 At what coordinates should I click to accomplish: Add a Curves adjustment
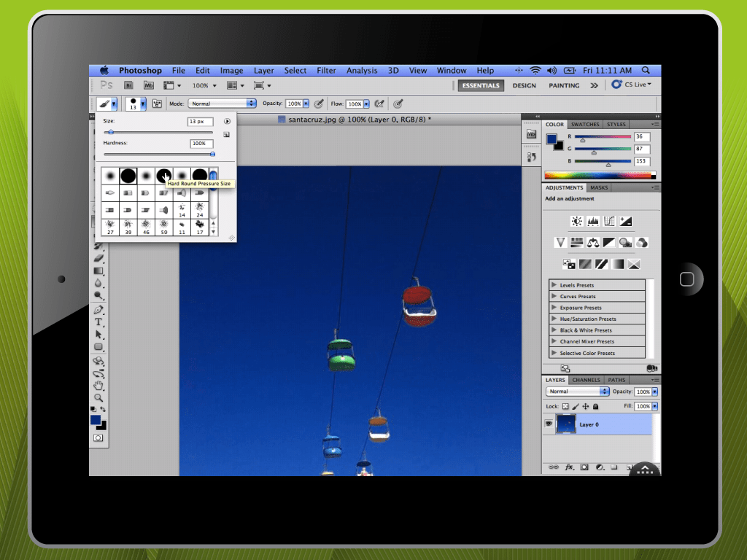point(609,221)
